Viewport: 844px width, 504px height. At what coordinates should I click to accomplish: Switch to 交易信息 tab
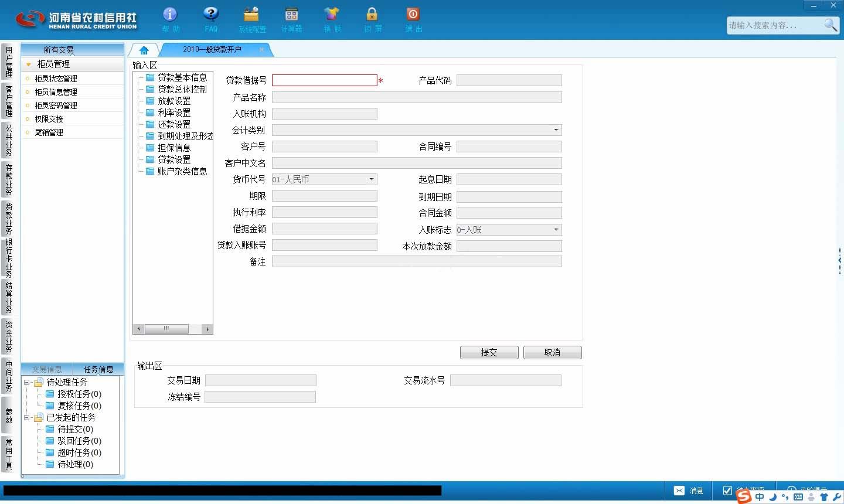point(47,369)
